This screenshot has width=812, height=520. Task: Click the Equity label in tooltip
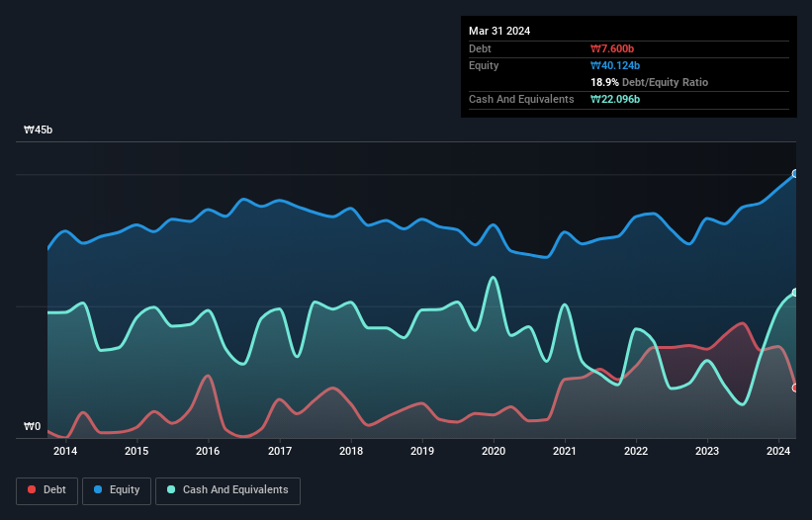(484, 65)
